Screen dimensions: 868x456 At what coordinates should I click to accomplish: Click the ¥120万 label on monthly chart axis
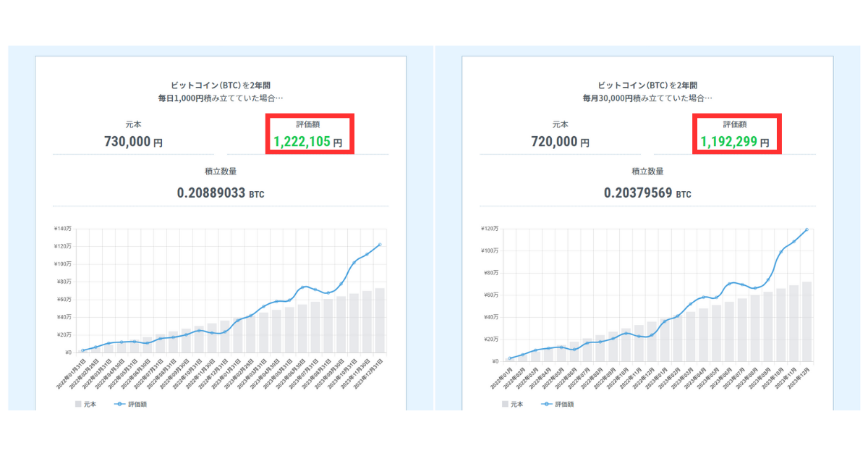click(489, 229)
